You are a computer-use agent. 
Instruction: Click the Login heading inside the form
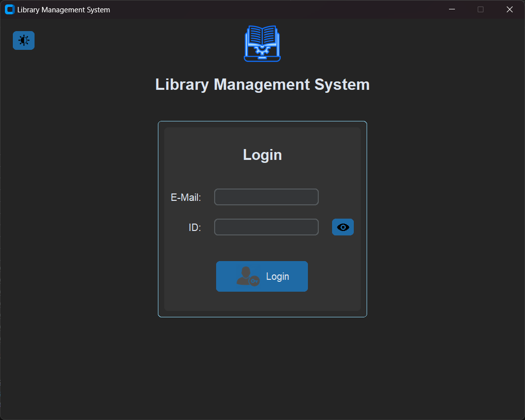coord(262,154)
